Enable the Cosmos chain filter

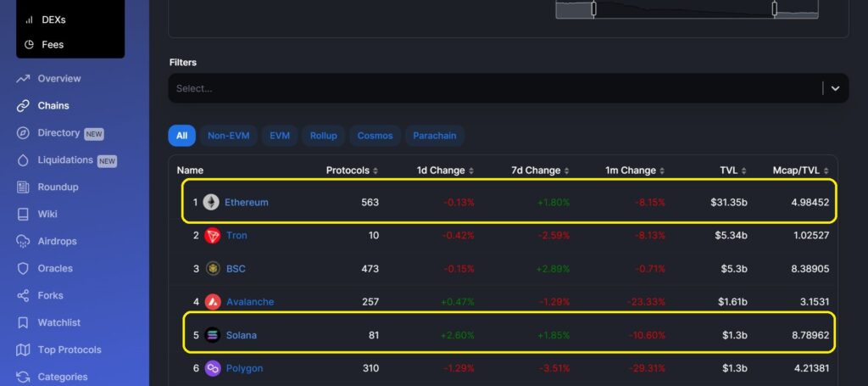coord(375,136)
